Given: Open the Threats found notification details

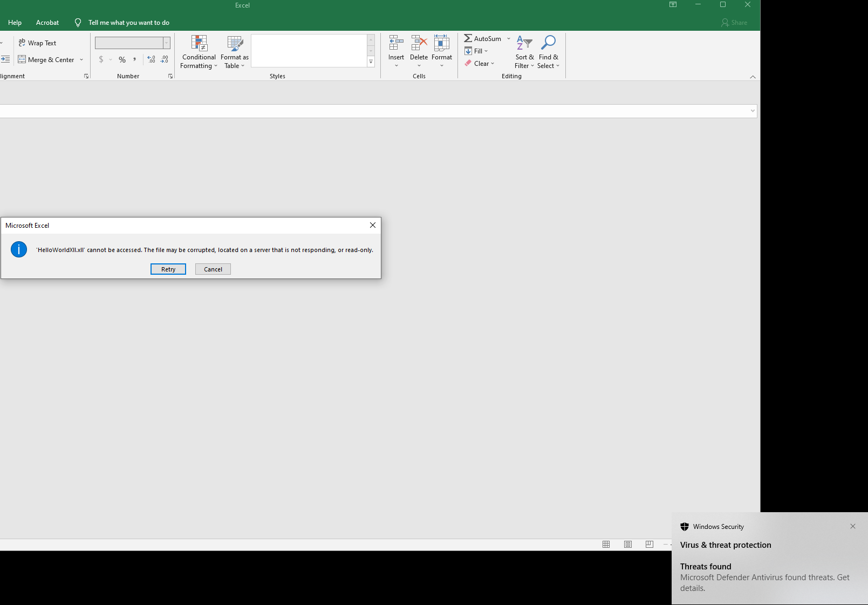Looking at the screenshot, I should (765, 577).
